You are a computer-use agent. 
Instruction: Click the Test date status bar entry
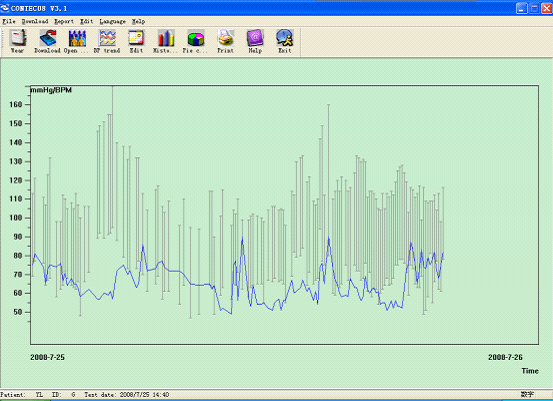[x=127, y=395]
